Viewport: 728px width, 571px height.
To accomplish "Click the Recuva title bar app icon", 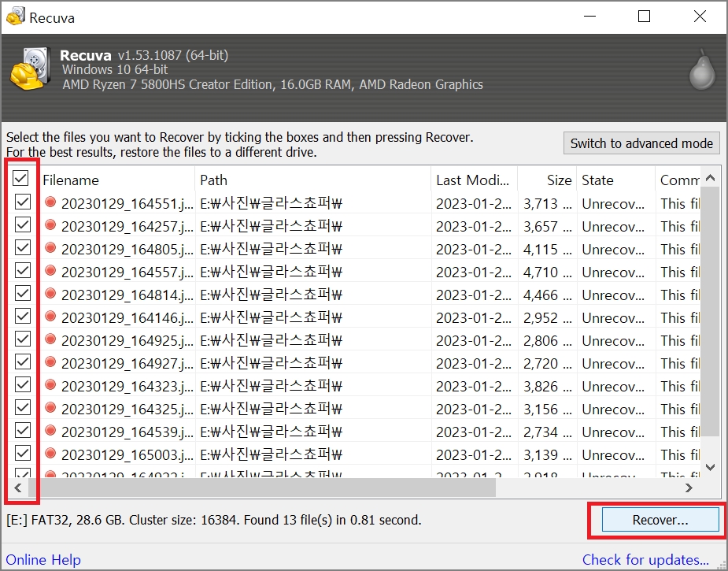I will coord(15,17).
